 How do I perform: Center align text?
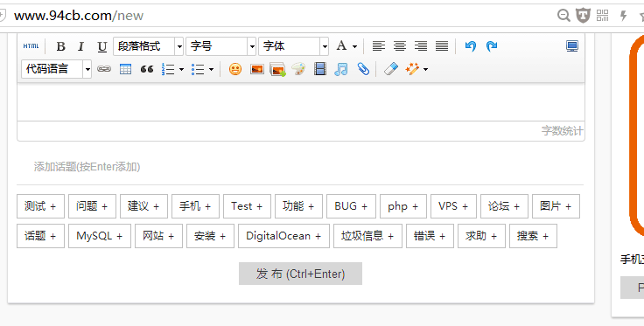tap(400, 46)
